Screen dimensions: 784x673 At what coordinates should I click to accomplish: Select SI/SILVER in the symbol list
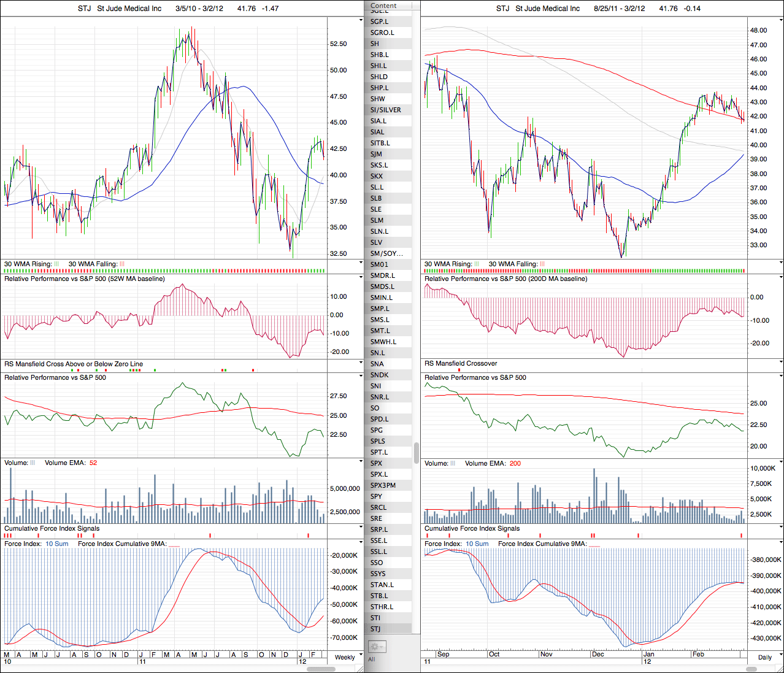385,110
